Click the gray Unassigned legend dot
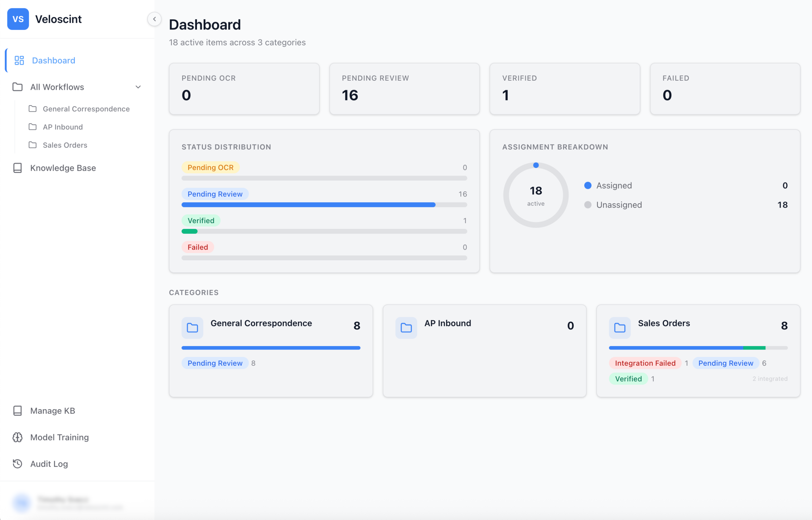 588,205
